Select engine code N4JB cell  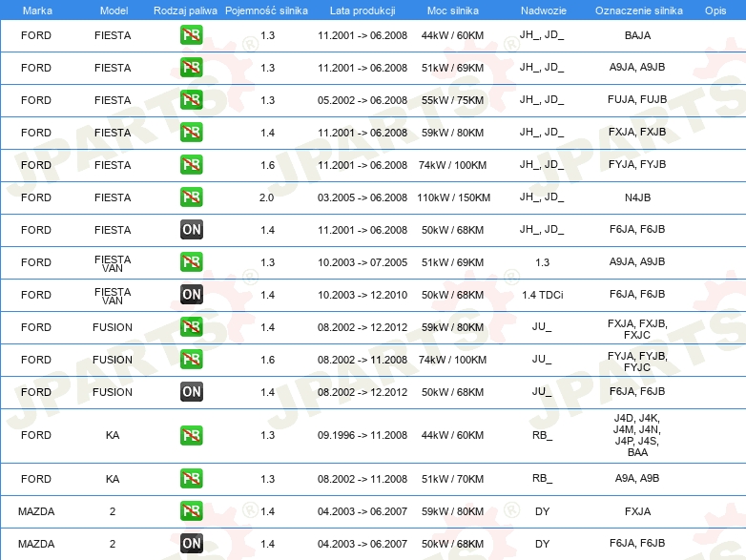pyautogui.click(x=637, y=197)
